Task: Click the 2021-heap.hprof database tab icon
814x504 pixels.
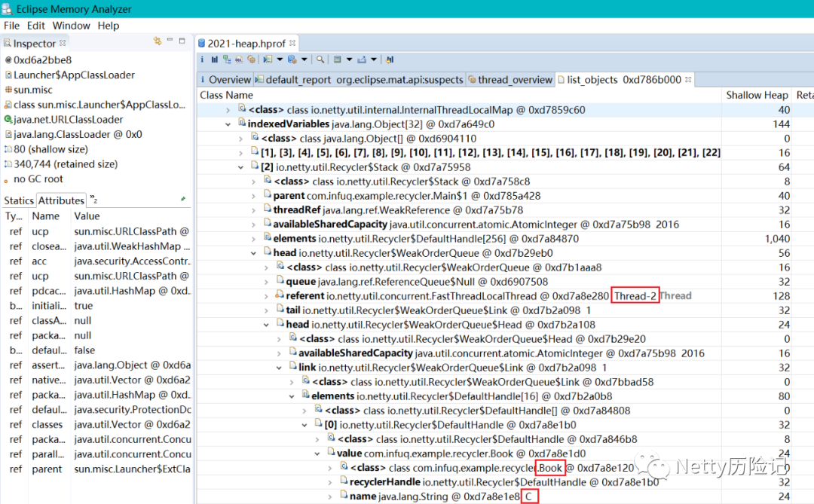Action: click(x=201, y=43)
